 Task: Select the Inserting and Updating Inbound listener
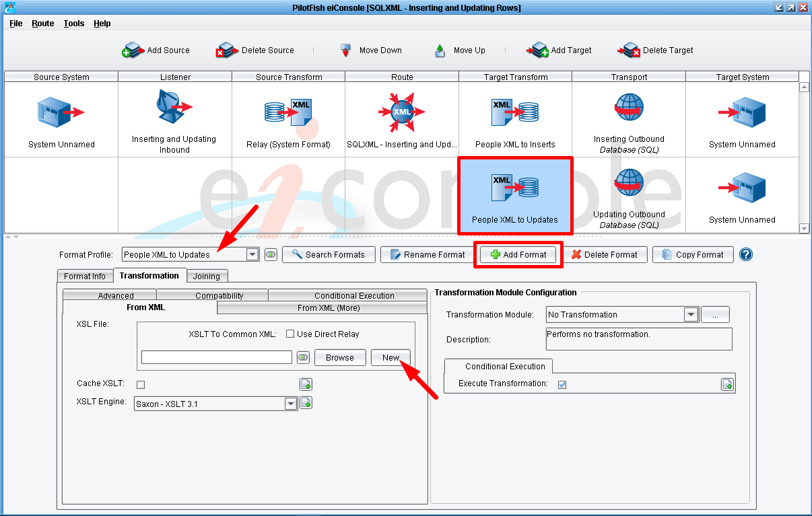[174, 108]
